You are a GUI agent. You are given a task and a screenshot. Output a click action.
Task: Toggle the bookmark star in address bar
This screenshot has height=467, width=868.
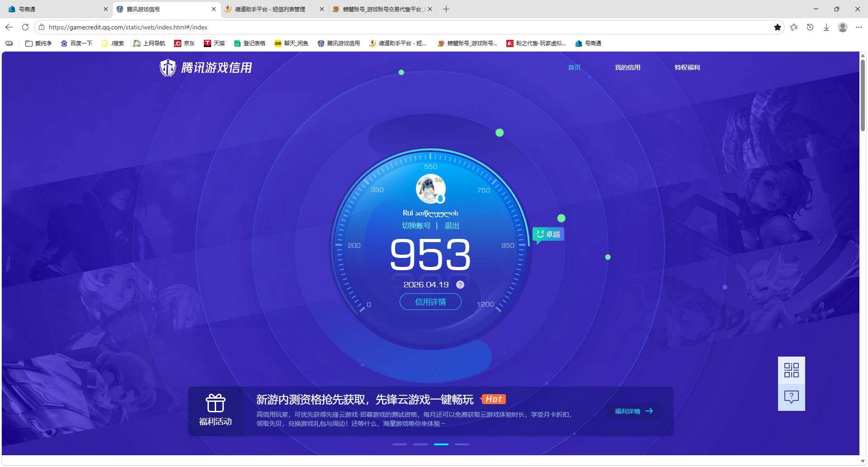click(778, 27)
